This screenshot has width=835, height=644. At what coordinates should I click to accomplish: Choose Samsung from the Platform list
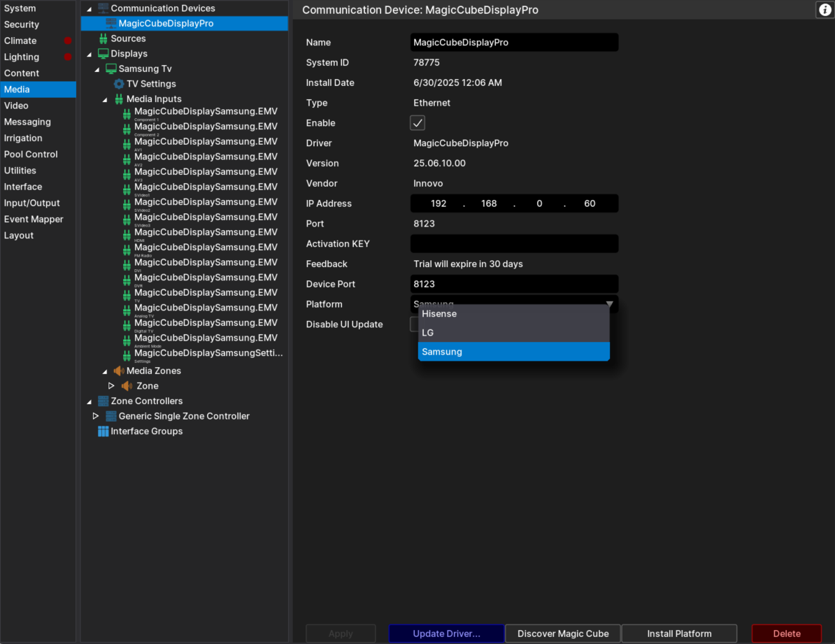(514, 352)
